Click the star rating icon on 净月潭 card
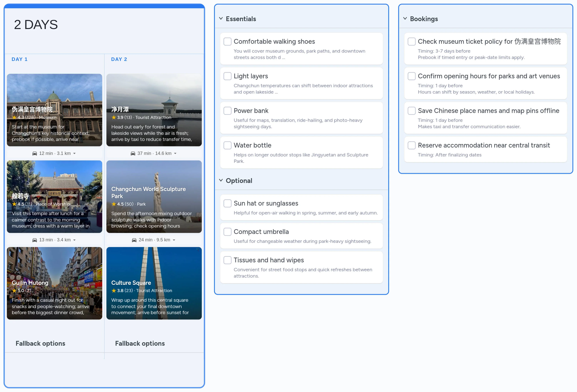 114,117
